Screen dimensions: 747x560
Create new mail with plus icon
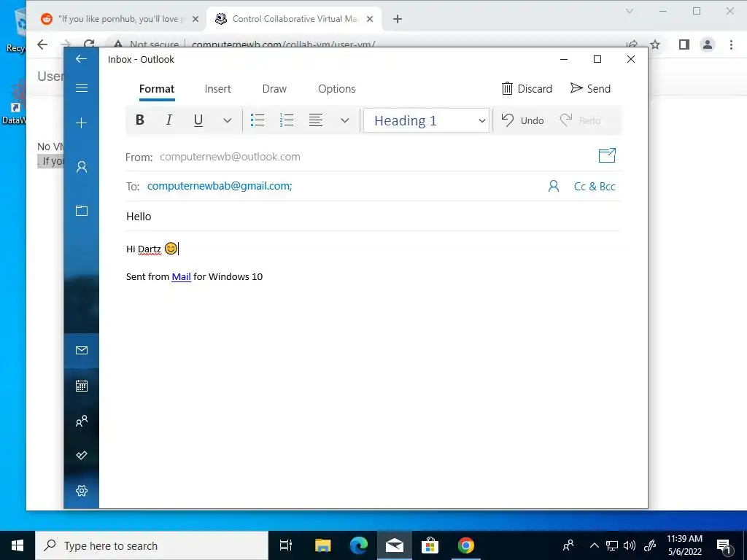point(82,123)
